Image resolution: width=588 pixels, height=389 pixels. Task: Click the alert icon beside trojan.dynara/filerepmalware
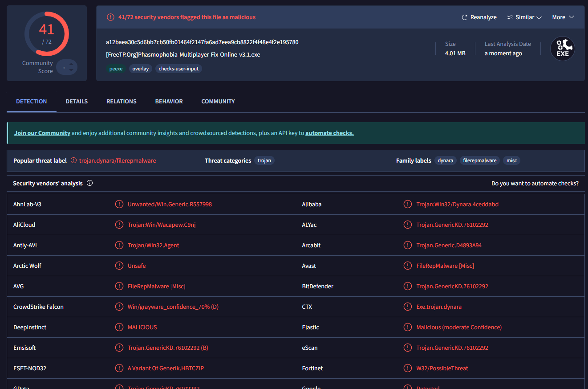tap(74, 160)
